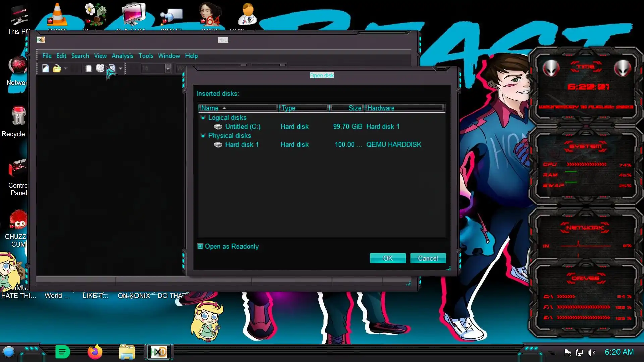Cancel the Open disk dialog
Viewport: 644px width, 362px height.
pyautogui.click(x=428, y=258)
